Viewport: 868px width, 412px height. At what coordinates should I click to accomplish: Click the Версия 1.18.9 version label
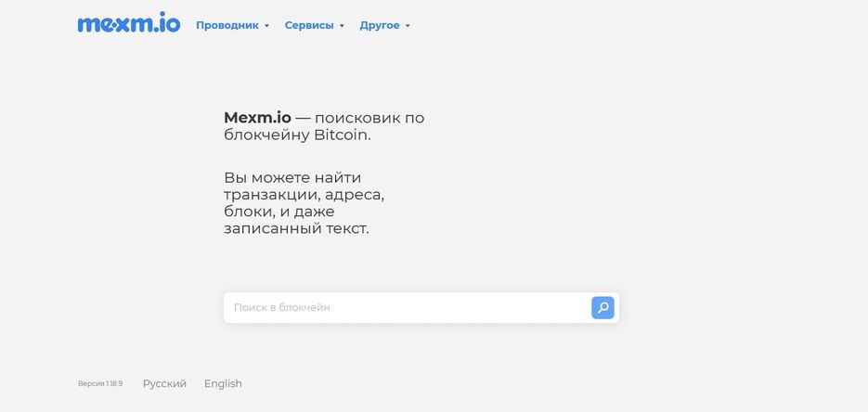(x=100, y=384)
